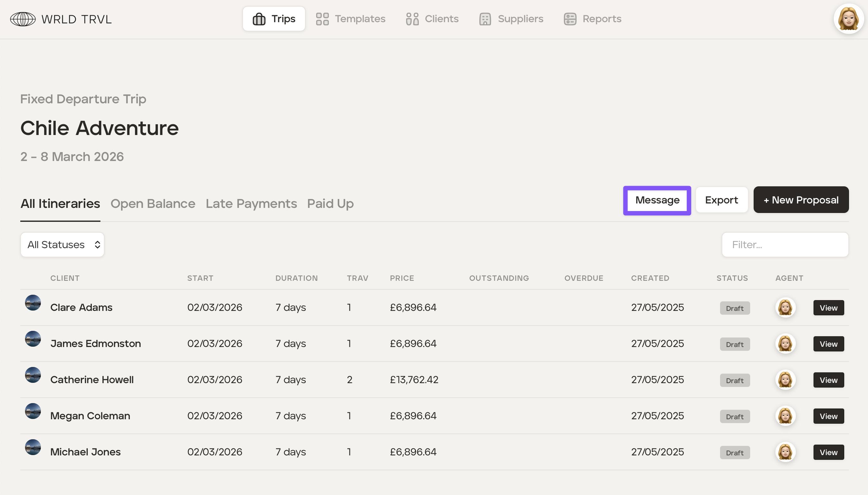Screen dimensions: 868x495
Task: Expand the All Statuses dropdown
Action: 62,245
